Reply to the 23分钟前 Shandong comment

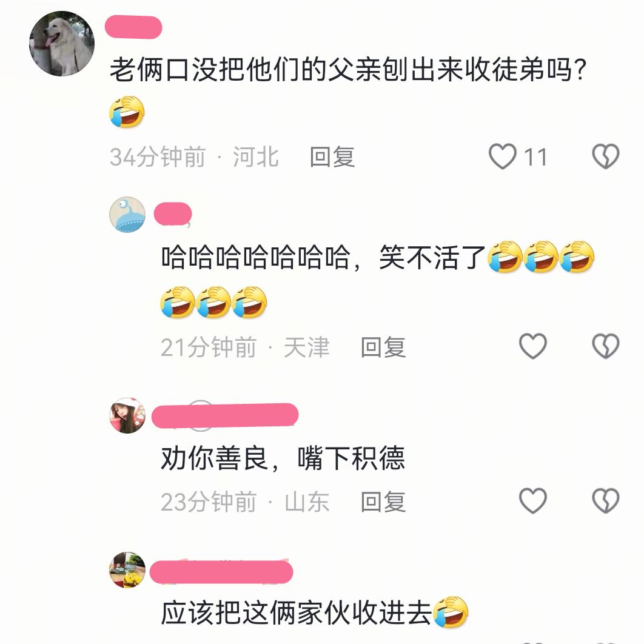[383, 501]
